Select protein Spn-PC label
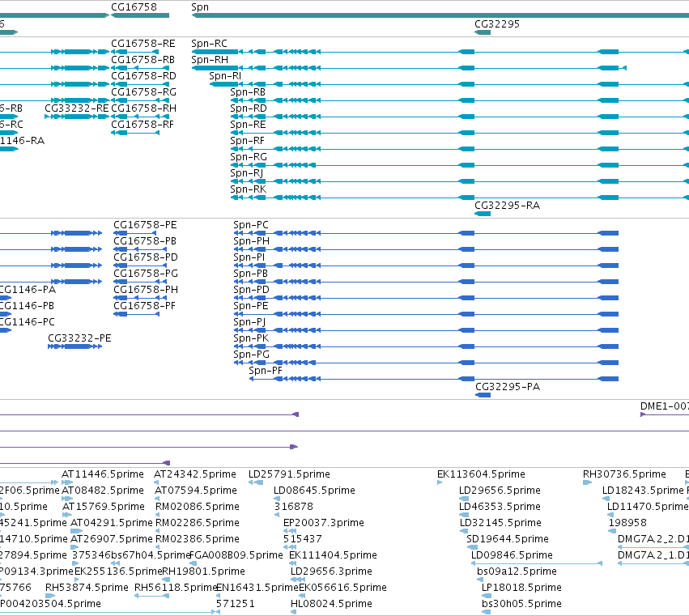 coord(250,225)
